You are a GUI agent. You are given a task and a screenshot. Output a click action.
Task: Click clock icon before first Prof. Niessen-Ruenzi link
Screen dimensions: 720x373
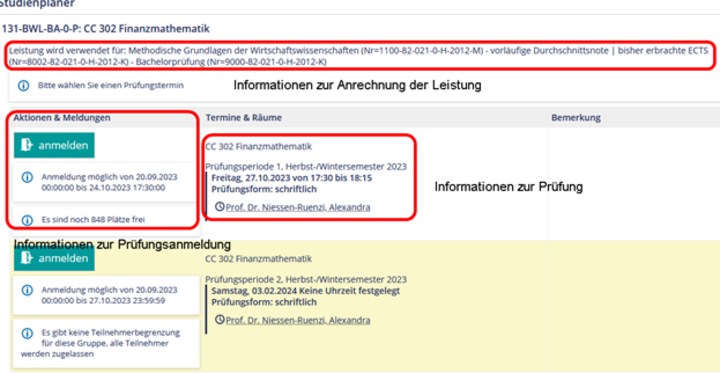point(220,207)
